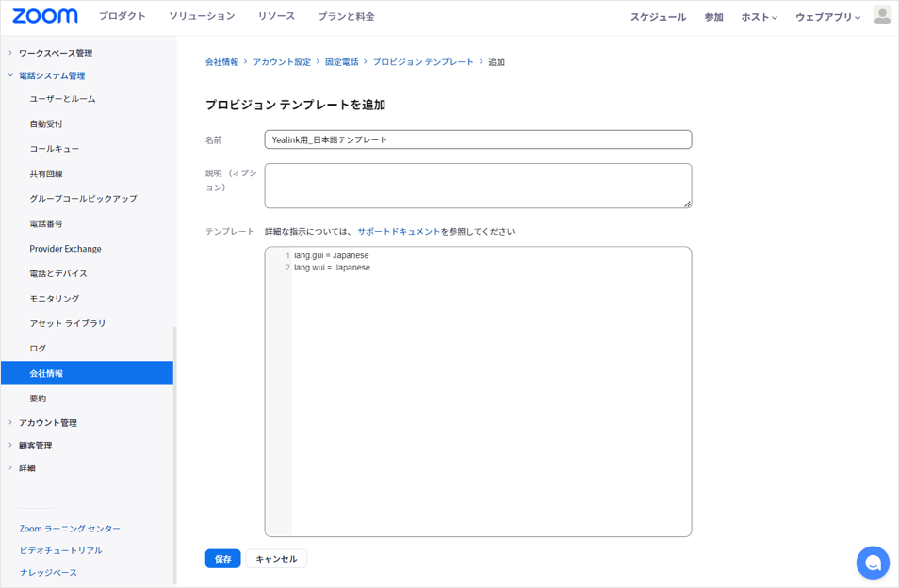The image size is (899, 588).
Task: Click スケジュール in top bar
Action: pos(658,17)
